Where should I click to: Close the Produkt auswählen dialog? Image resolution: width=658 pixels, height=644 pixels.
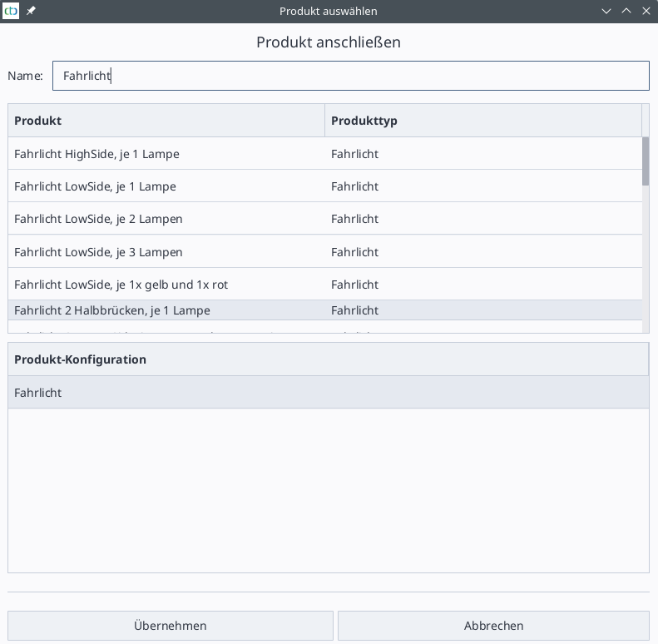coord(646,11)
